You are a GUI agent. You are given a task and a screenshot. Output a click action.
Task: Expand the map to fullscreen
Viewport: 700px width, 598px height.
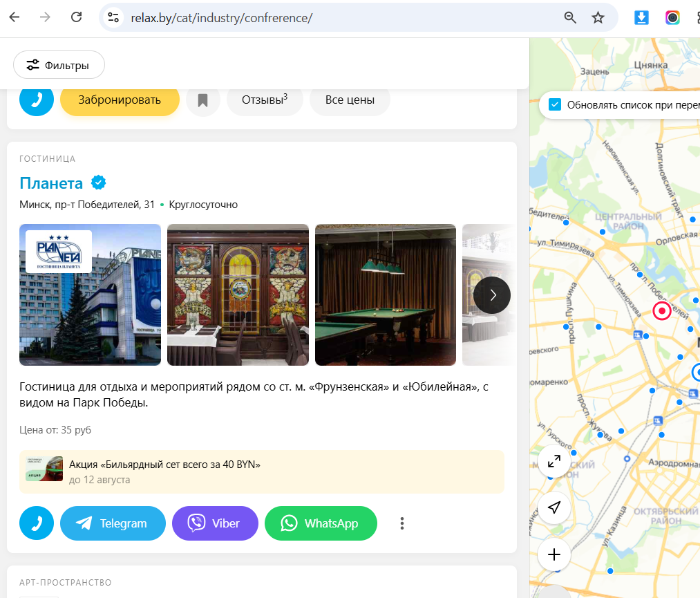(554, 461)
